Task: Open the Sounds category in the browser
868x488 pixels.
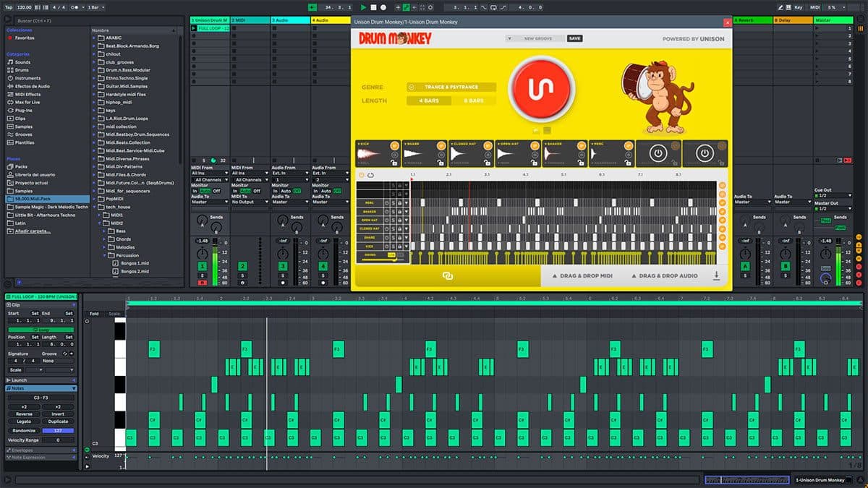Action: pos(22,62)
